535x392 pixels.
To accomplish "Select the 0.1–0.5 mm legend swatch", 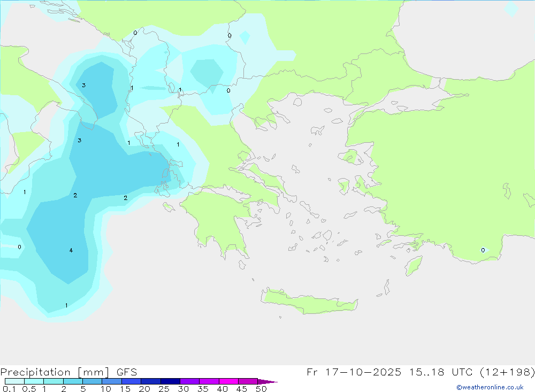I will coord(14,381).
